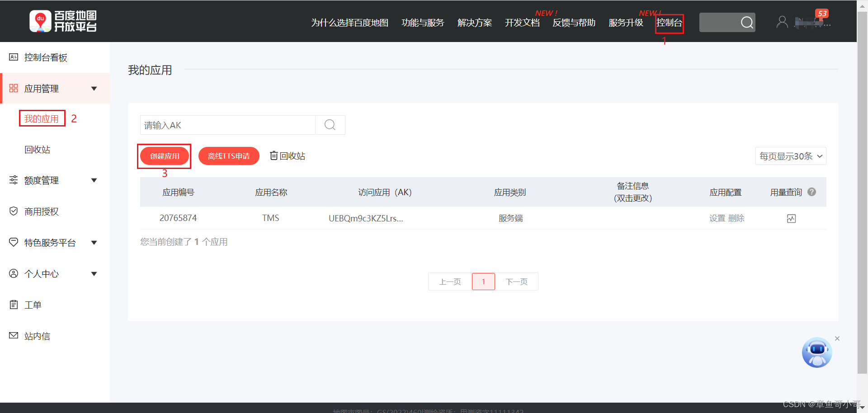This screenshot has height=413, width=868.
Task: Open the Baidu Map Open Platform logo
Action: pyautogui.click(x=63, y=21)
